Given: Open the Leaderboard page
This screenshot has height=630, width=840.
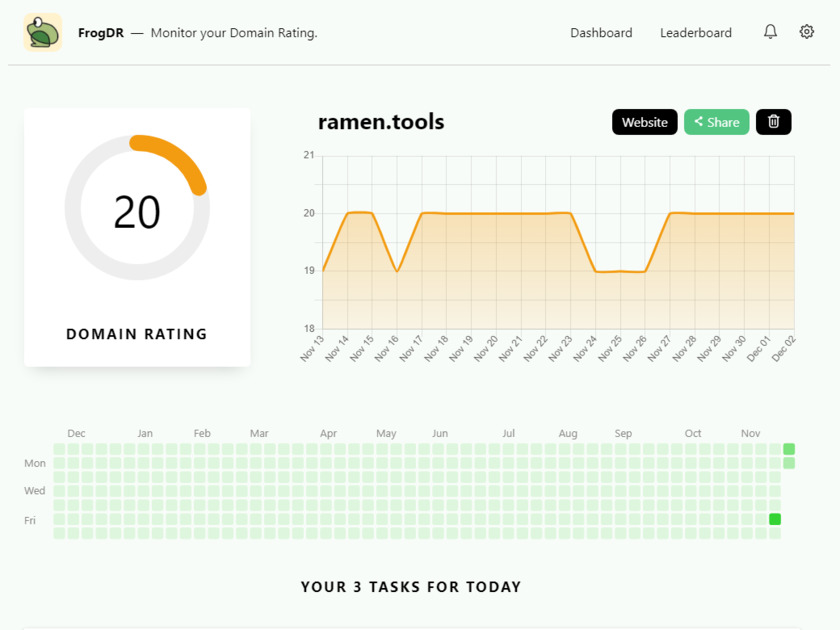Looking at the screenshot, I should (695, 33).
